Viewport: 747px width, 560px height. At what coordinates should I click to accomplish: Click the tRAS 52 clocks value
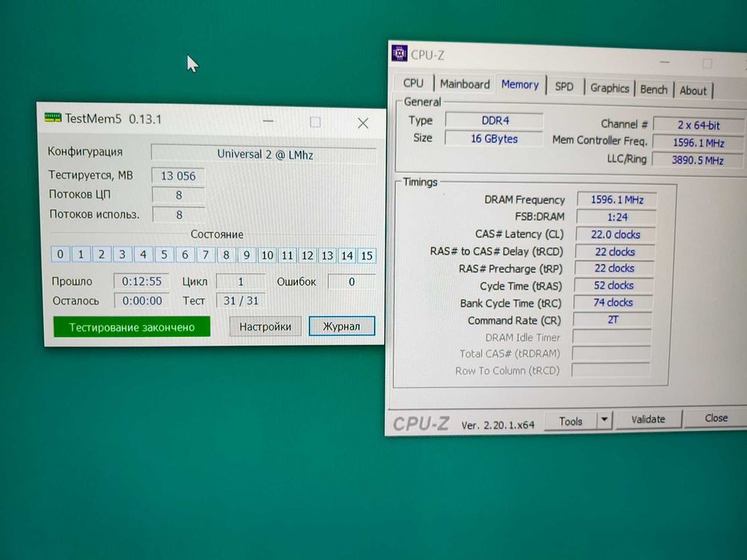[x=613, y=286]
